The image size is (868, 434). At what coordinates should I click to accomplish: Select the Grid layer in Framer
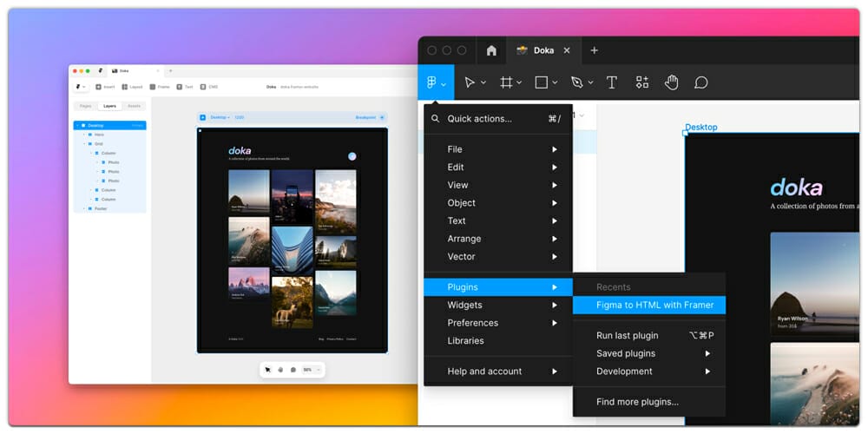click(109, 144)
